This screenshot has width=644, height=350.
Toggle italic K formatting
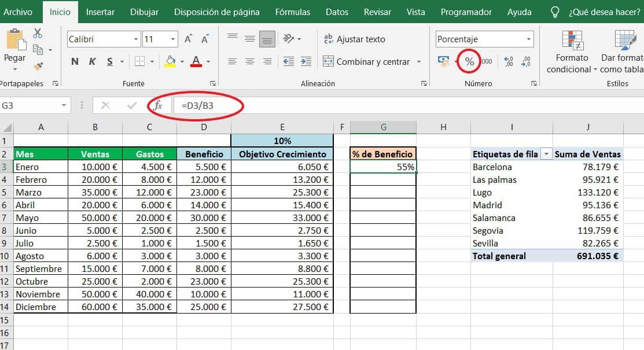[92, 62]
